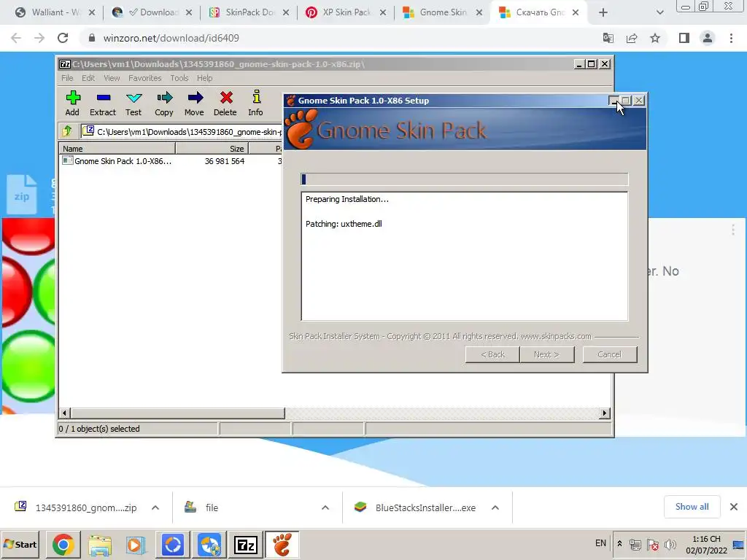
Task: Click the 7-Zip taskbar icon
Action: tap(245, 544)
